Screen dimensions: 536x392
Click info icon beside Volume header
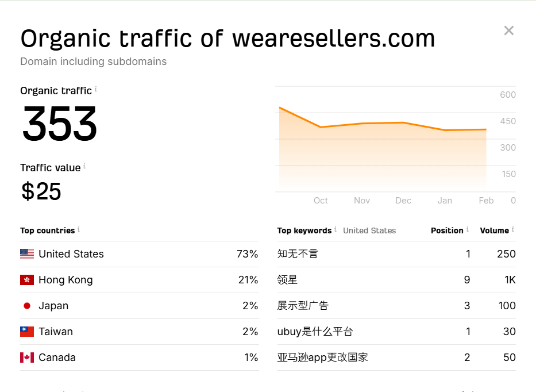pos(513,230)
